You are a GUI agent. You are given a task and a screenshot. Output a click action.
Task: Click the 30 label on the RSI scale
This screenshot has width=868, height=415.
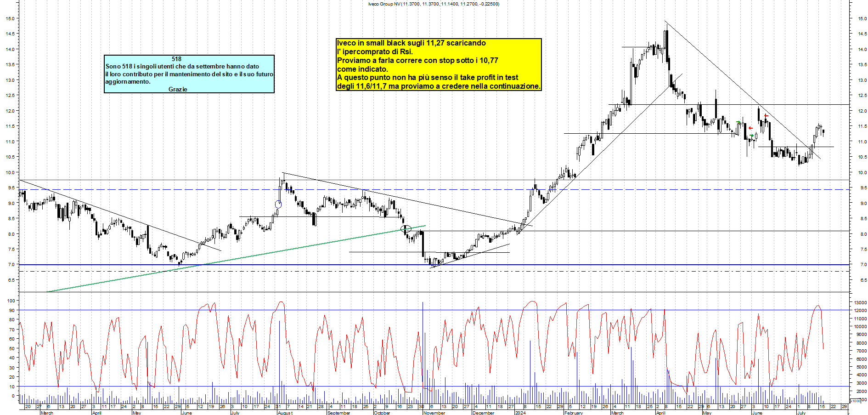(x=12, y=368)
